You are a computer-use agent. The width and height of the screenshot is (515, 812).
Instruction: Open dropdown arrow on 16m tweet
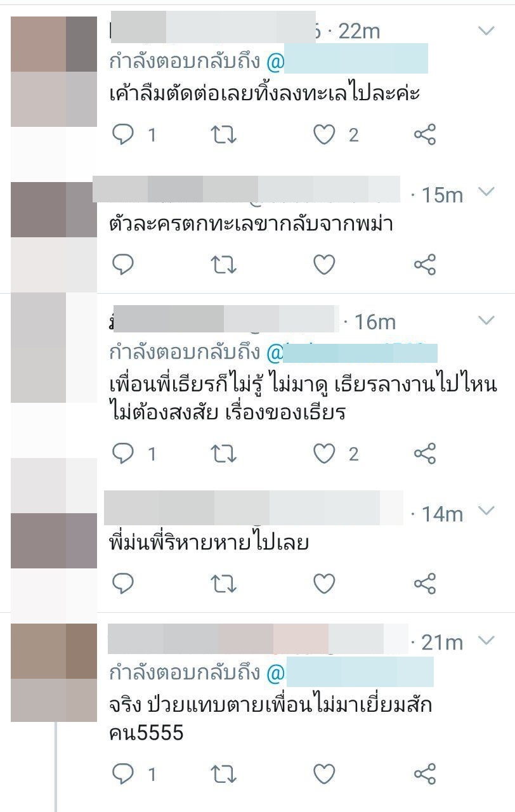tap(486, 320)
